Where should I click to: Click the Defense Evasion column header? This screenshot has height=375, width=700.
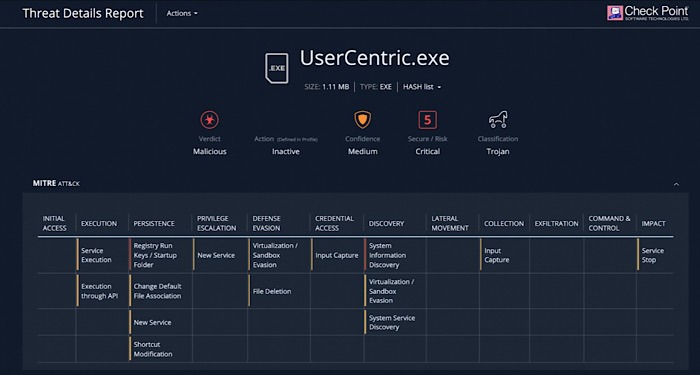(x=267, y=223)
